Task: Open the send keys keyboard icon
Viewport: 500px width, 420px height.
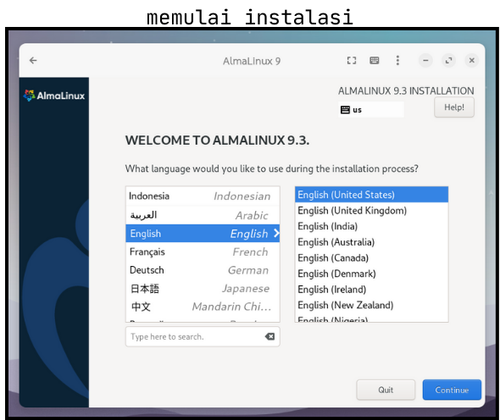Action: tap(374, 60)
